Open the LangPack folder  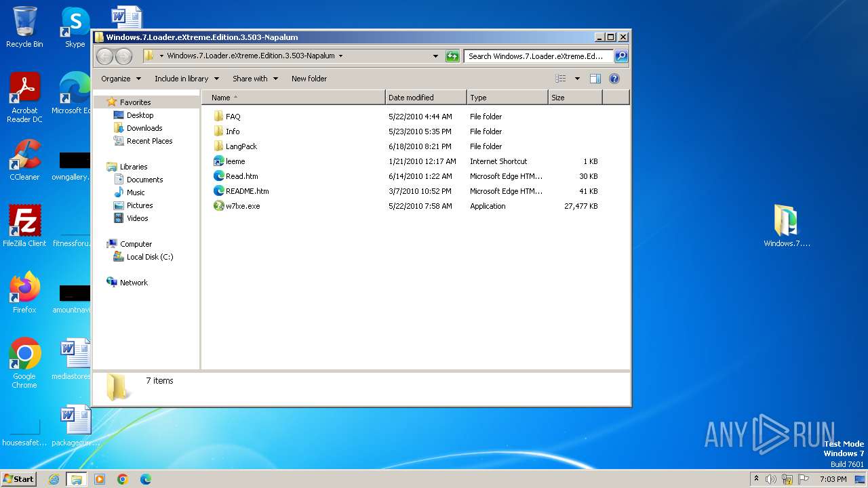[241, 146]
